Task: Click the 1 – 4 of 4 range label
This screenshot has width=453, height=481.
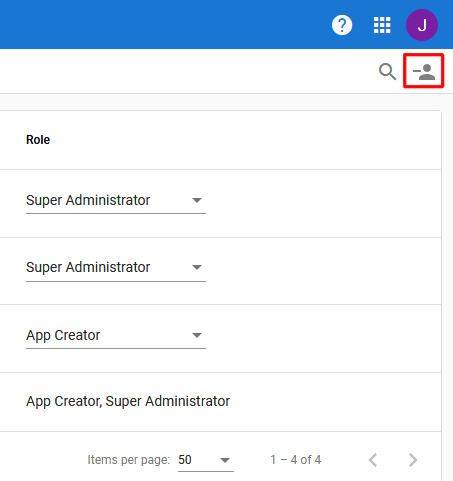Action: pyautogui.click(x=296, y=460)
